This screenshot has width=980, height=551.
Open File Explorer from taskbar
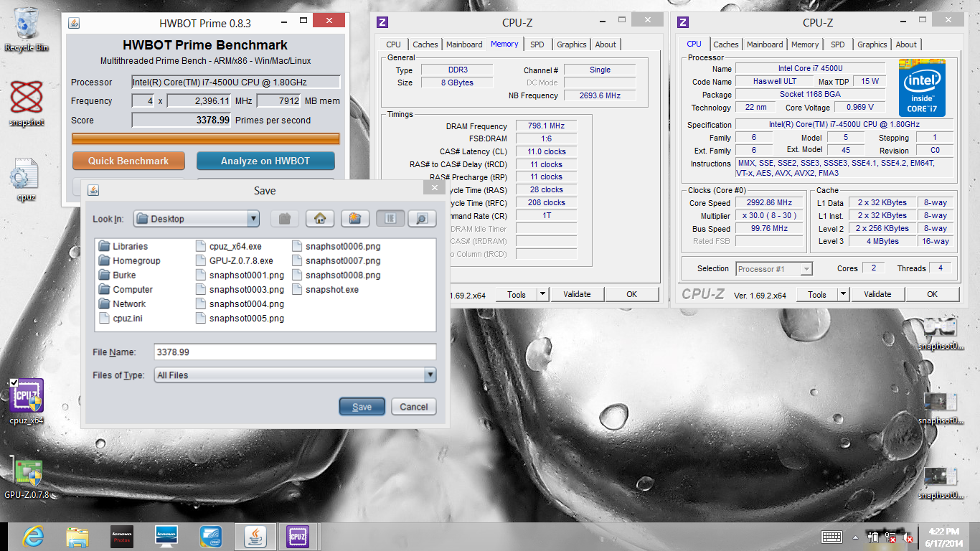pyautogui.click(x=77, y=536)
